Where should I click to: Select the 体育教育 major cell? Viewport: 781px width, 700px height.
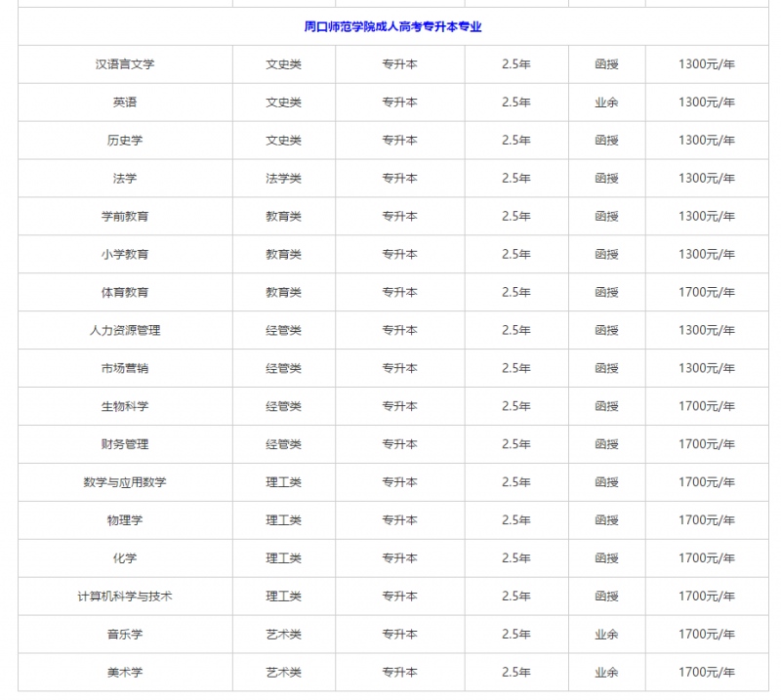pos(125,293)
